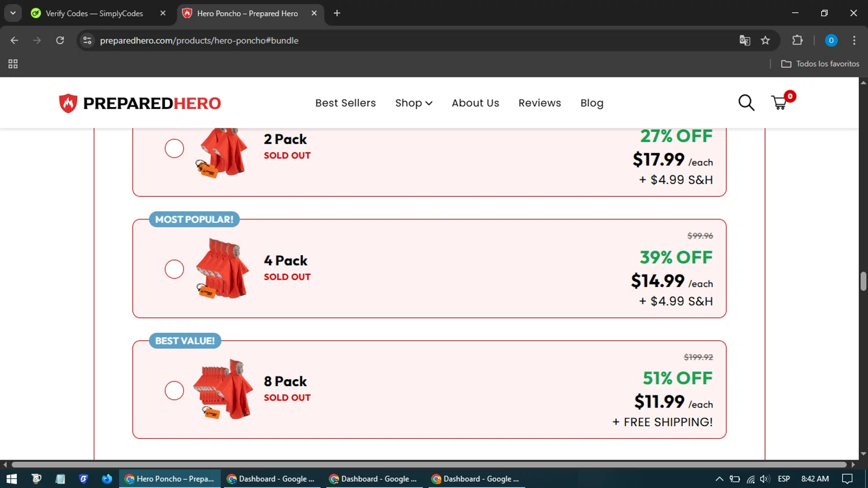Open the Todos los favoritos bookmarks folder
The height and width of the screenshot is (488, 868).
(x=820, y=64)
